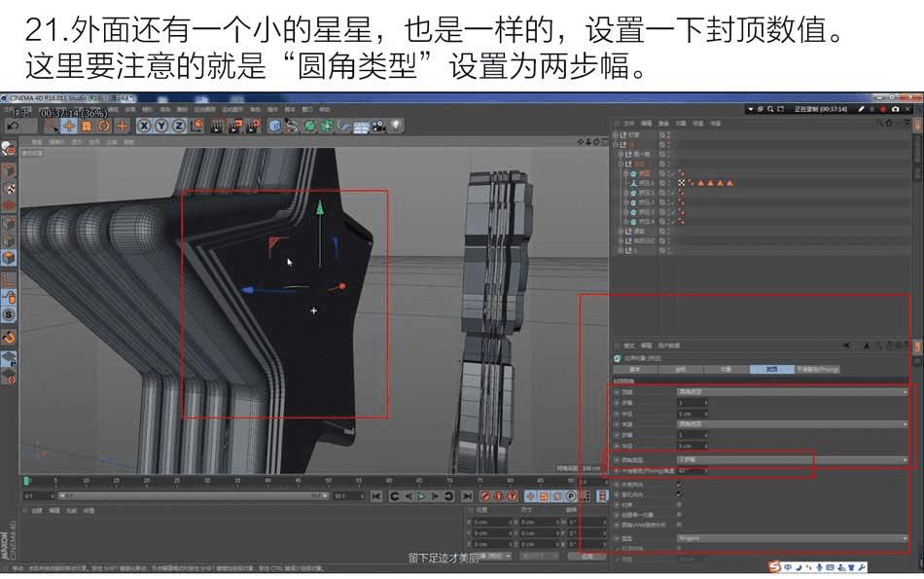Click the Play forward button
This screenshot has height=579, width=924.
point(421,496)
